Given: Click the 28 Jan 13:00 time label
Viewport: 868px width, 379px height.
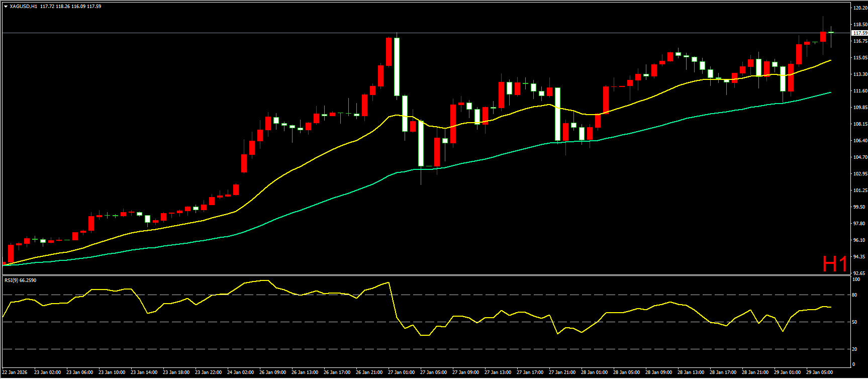Looking at the screenshot, I should pyautogui.click(x=691, y=372).
